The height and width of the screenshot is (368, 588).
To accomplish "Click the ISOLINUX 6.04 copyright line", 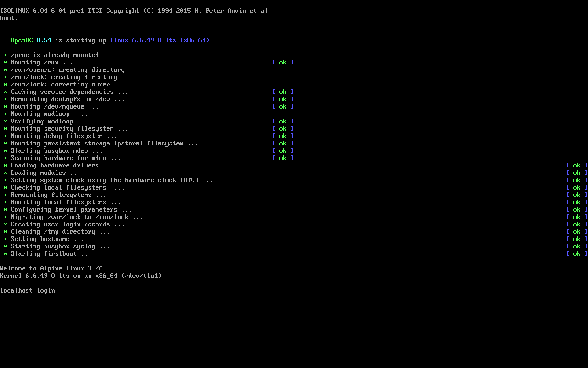I will point(134,11).
